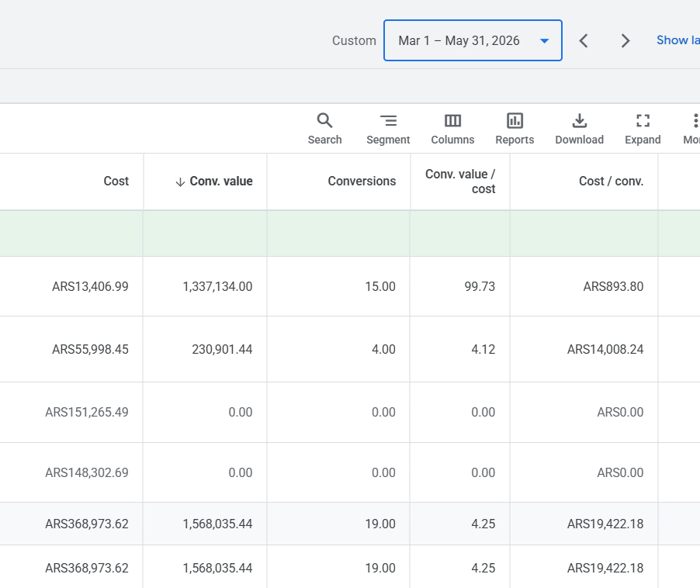Sort by Conversions column header
Viewport: 700px width, 588px height.
point(362,181)
